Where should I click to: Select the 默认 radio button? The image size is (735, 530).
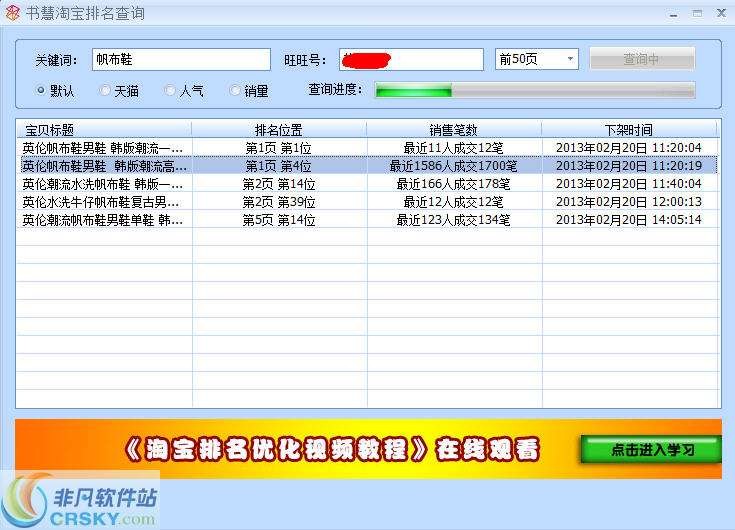(41, 90)
